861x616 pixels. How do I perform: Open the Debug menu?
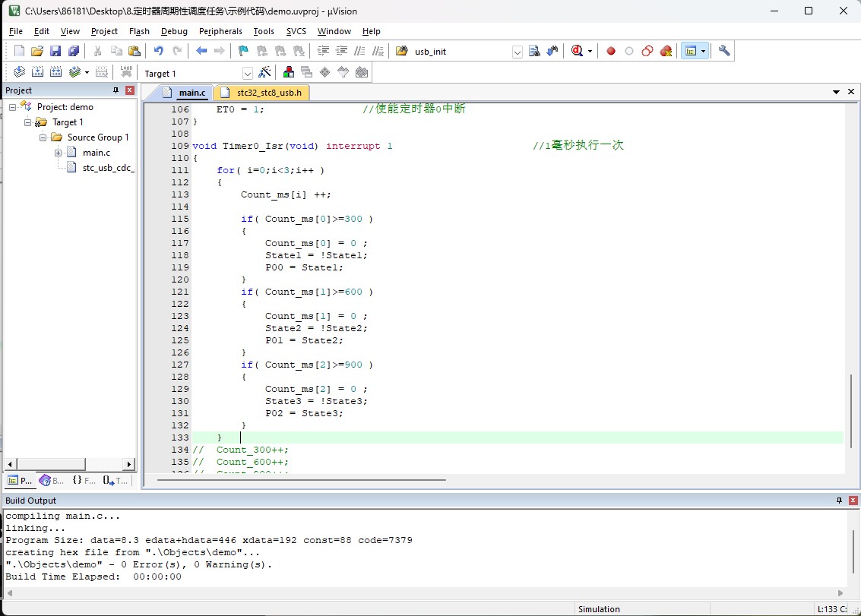click(x=174, y=31)
